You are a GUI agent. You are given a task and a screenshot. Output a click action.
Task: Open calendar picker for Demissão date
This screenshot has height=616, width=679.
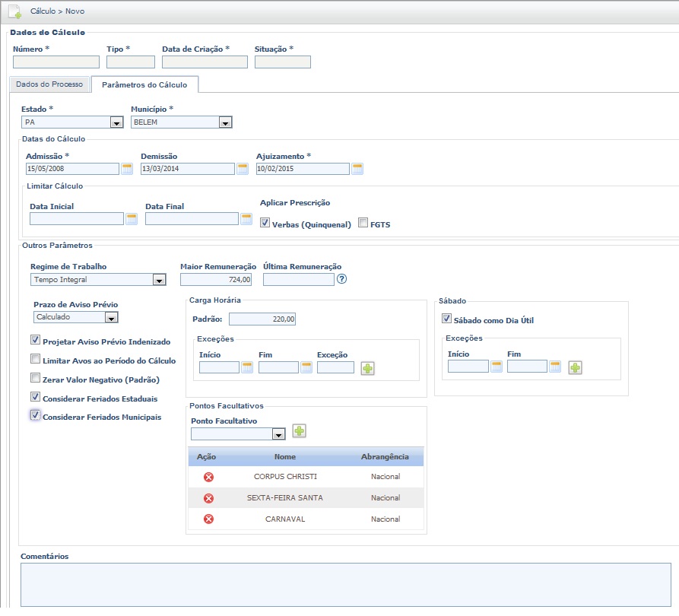point(243,169)
